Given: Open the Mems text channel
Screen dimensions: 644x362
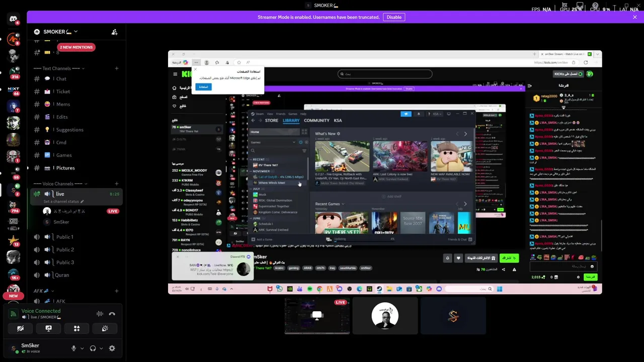Looking at the screenshot, I should point(77,104).
